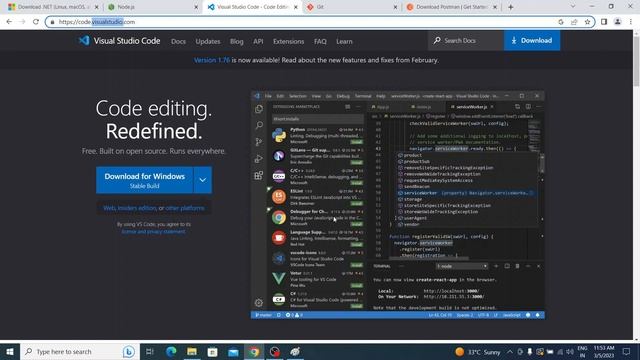
Task: Click the Visual Studio Code logo
Action: (119, 40)
